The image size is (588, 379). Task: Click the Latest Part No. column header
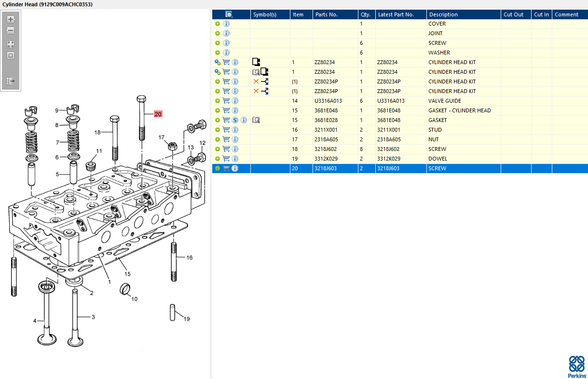[x=401, y=14]
